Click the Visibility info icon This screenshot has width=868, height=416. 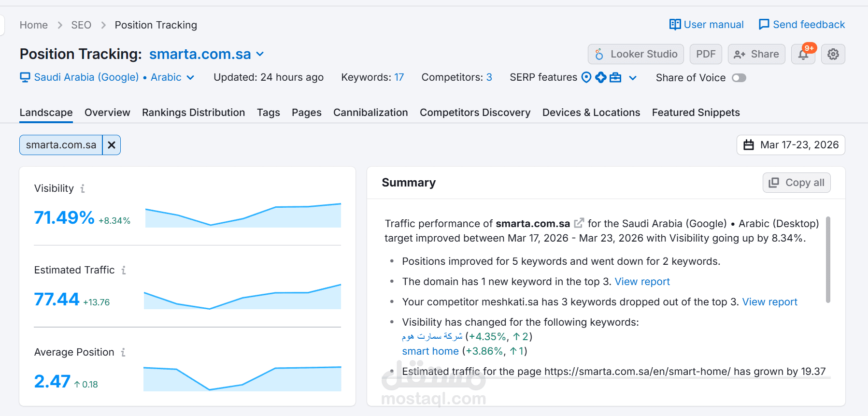pos(83,188)
